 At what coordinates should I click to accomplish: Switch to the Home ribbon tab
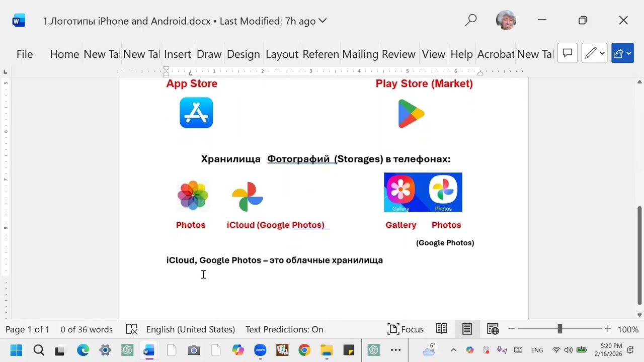click(64, 54)
